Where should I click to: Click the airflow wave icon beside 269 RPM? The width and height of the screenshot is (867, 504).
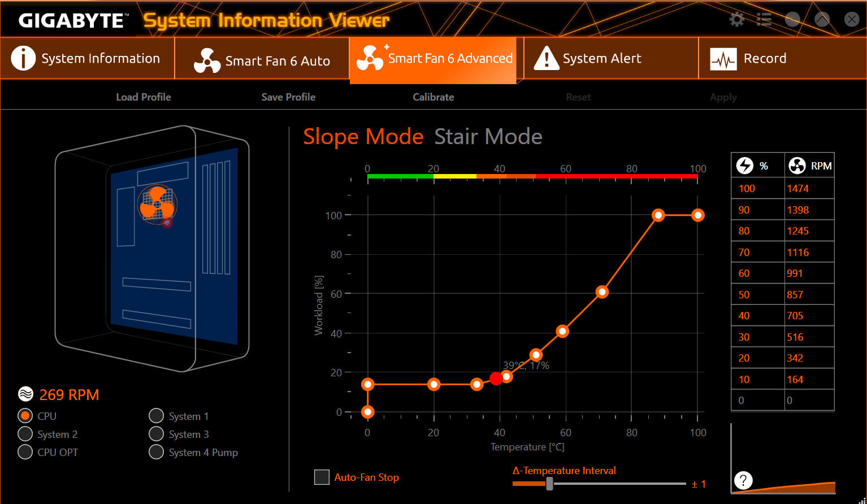[x=25, y=394]
